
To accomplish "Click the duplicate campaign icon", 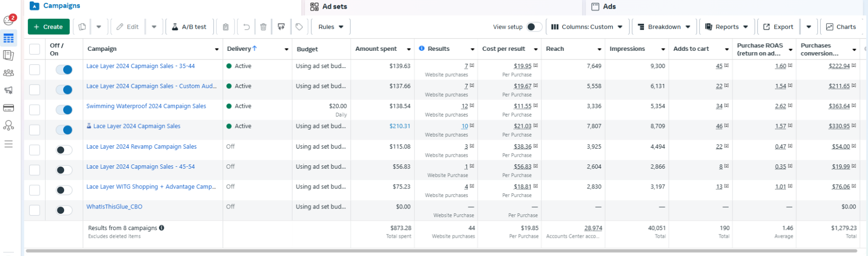I will (x=82, y=27).
